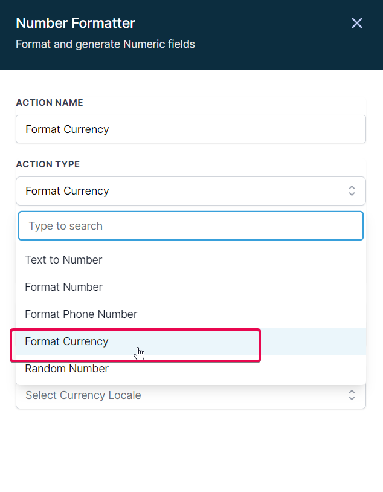Click the chevron icon on Select Currency Locale
Image resolution: width=383 pixels, height=492 pixels.
pos(352,395)
